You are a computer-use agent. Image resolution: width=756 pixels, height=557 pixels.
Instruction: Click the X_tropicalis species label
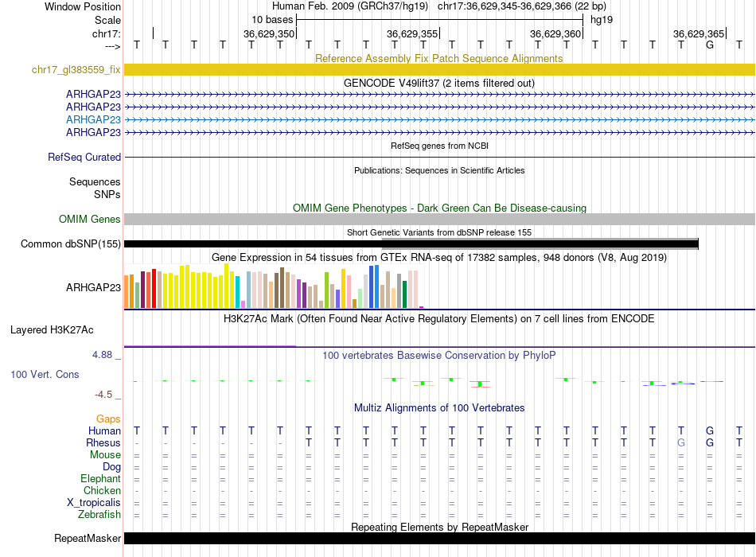click(x=94, y=503)
